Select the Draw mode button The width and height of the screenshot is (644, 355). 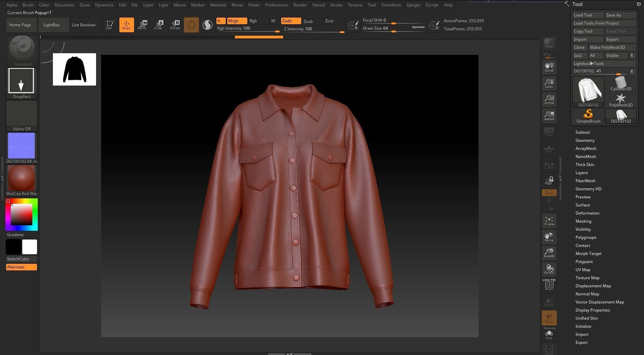coord(126,25)
